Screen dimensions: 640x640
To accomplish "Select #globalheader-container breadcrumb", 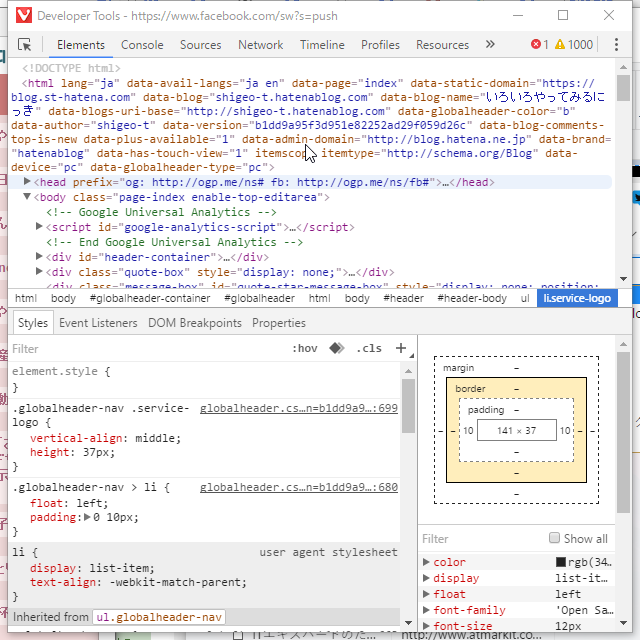I will tap(150, 298).
